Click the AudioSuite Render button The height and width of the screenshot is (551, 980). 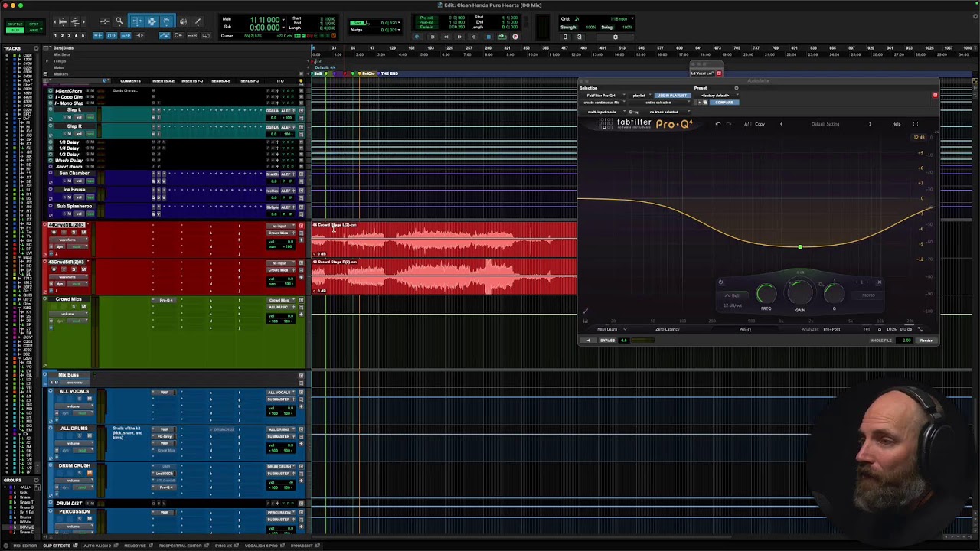pyautogui.click(x=926, y=341)
